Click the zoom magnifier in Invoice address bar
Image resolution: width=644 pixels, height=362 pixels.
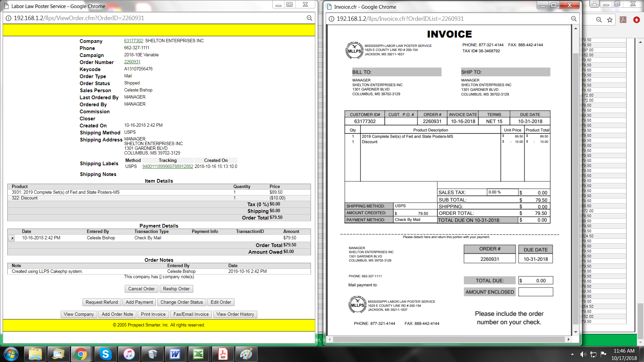574,19
